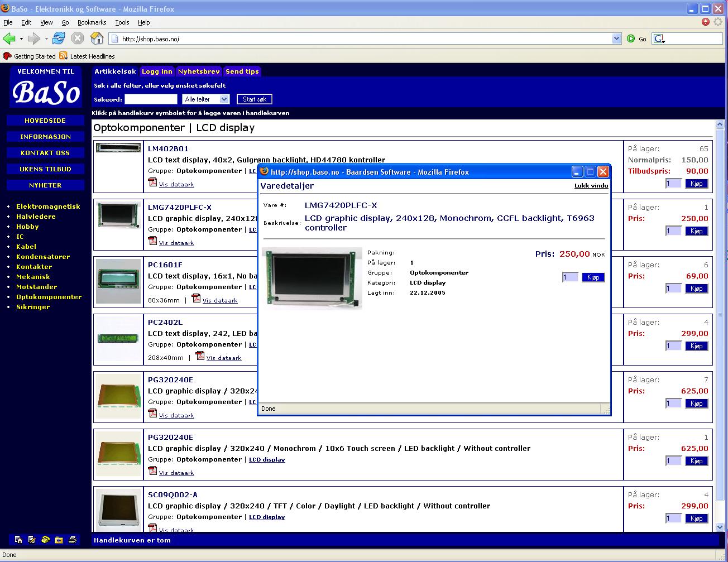Select the Elektromagnetisk category
The width and height of the screenshot is (728, 562).
48,206
